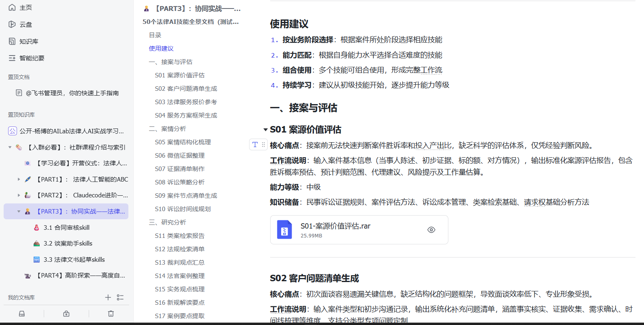Select 使用建议 in outline

click(x=161, y=48)
